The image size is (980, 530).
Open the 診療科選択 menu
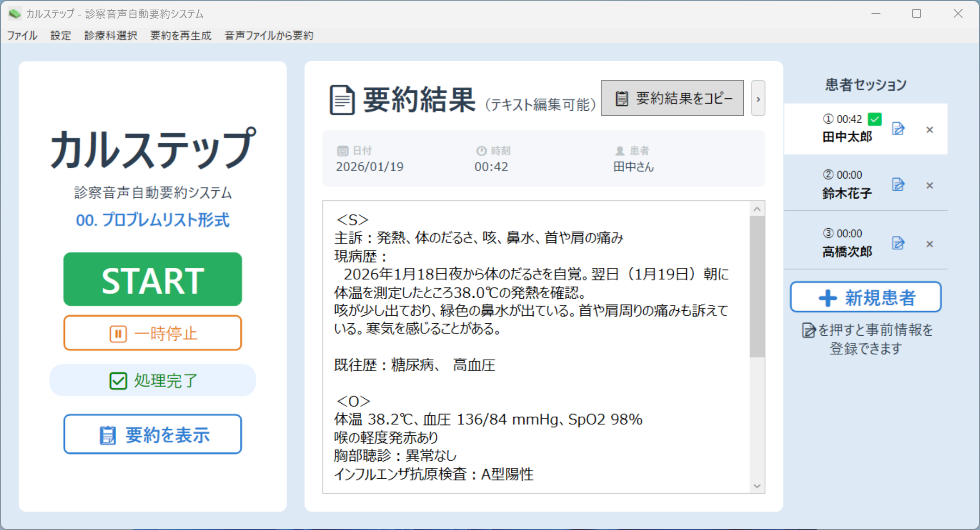tap(111, 36)
